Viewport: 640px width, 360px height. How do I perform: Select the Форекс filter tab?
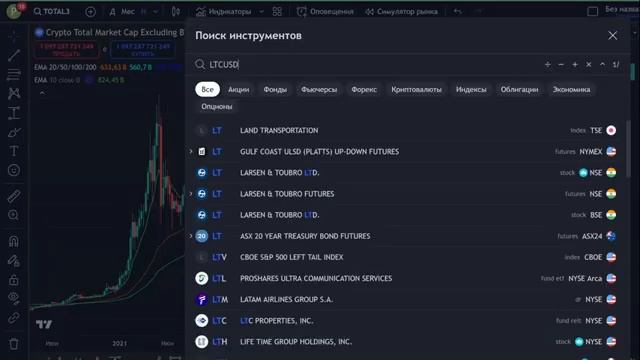pyautogui.click(x=364, y=89)
